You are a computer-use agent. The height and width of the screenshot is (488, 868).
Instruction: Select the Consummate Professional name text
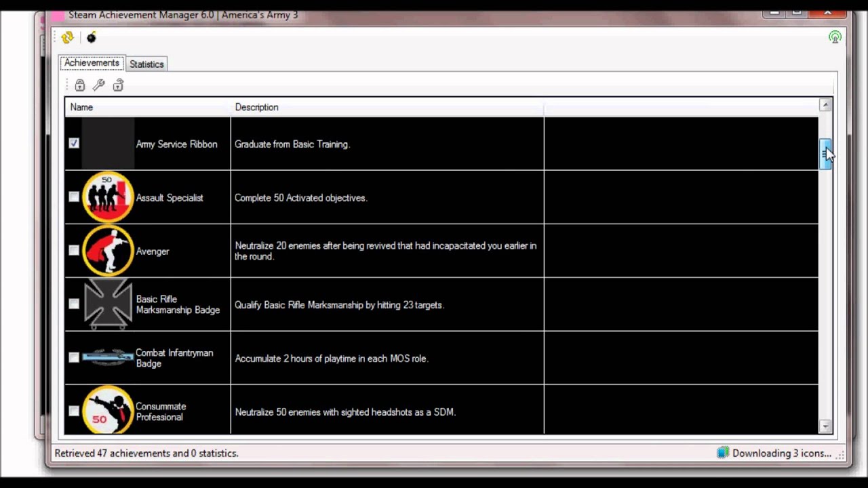click(x=161, y=411)
